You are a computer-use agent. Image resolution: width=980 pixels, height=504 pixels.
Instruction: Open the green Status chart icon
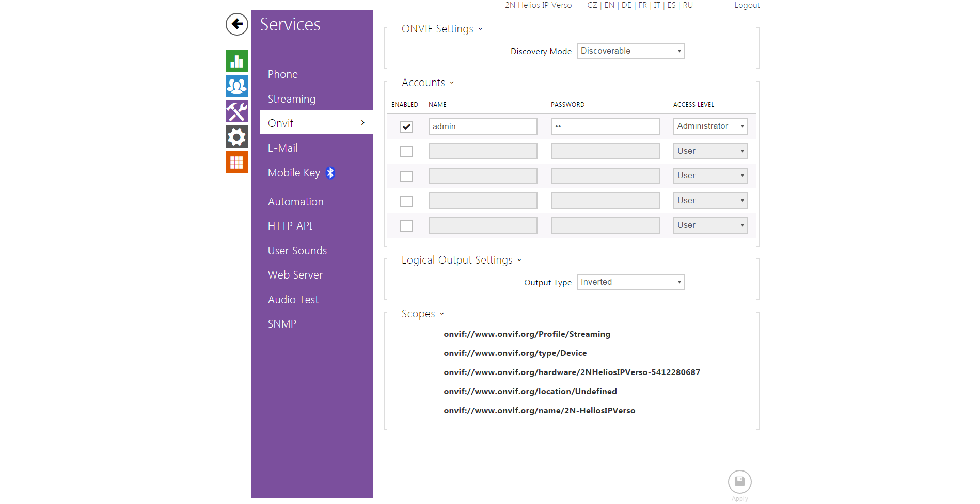[x=236, y=61]
